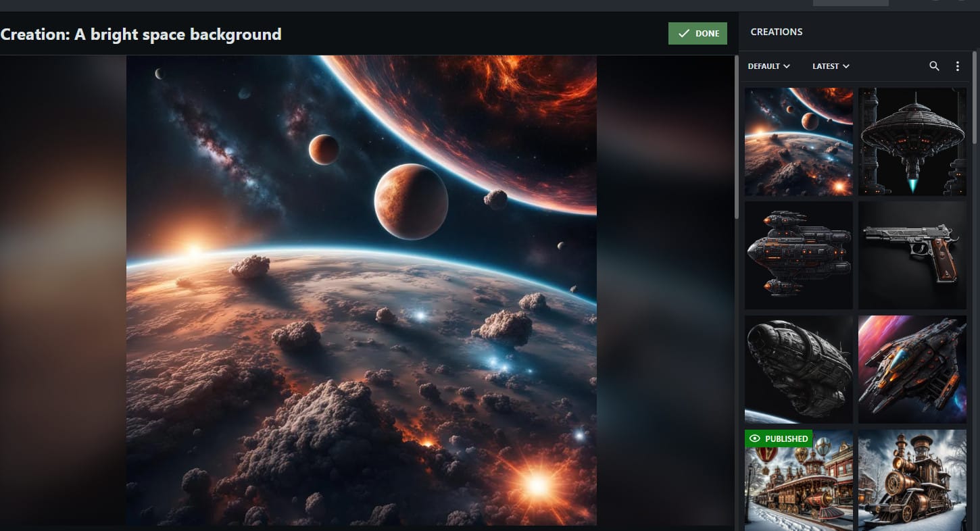Select the pistol thumbnail
Image resolution: width=980 pixels, height=531 pixels.
[x=912, y=255]
